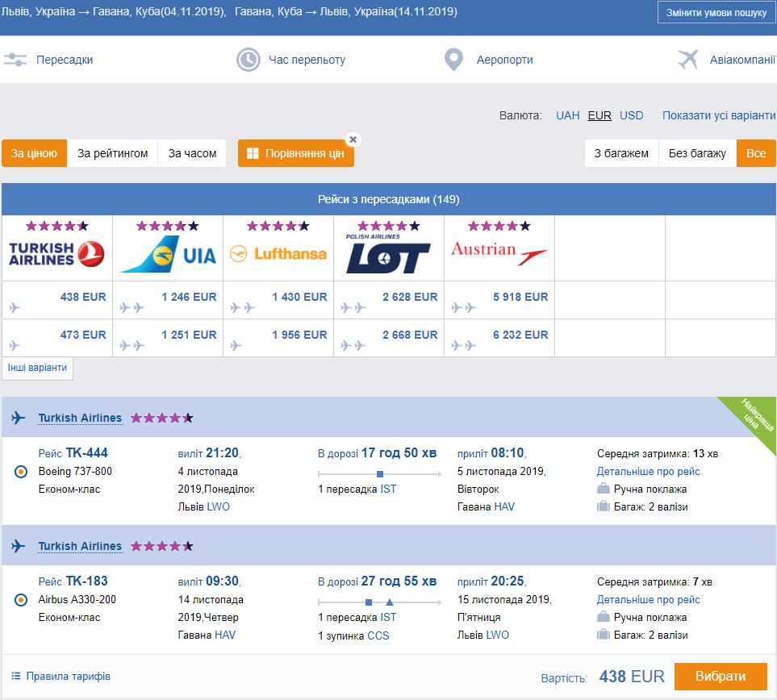777x700 pixels.
Task: Open Turkish Airlines link above TK-183
Action: coord(80,546)
